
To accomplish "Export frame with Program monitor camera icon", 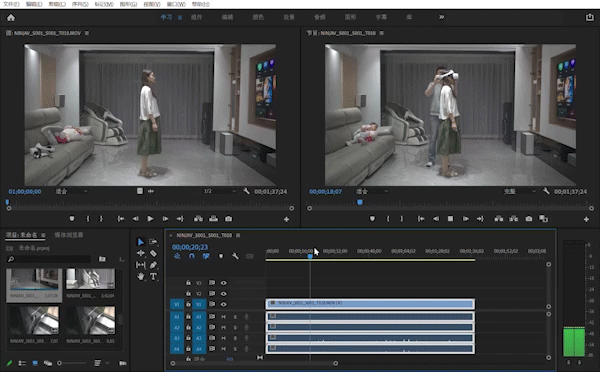I will pyautogui.click(x=529, y=219).
